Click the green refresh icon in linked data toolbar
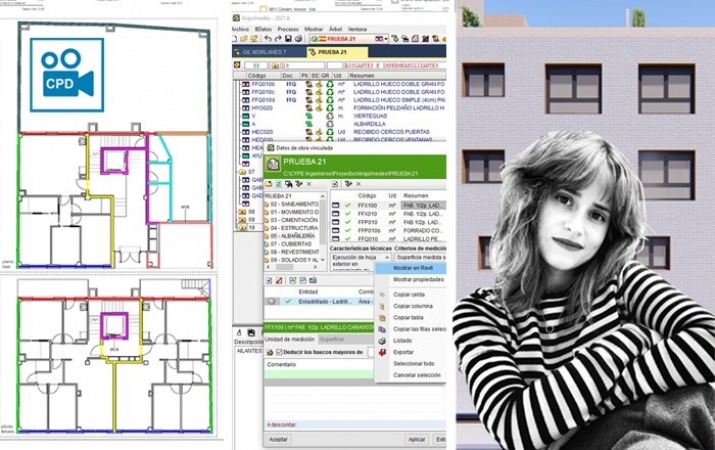 [x=279, y=184]
